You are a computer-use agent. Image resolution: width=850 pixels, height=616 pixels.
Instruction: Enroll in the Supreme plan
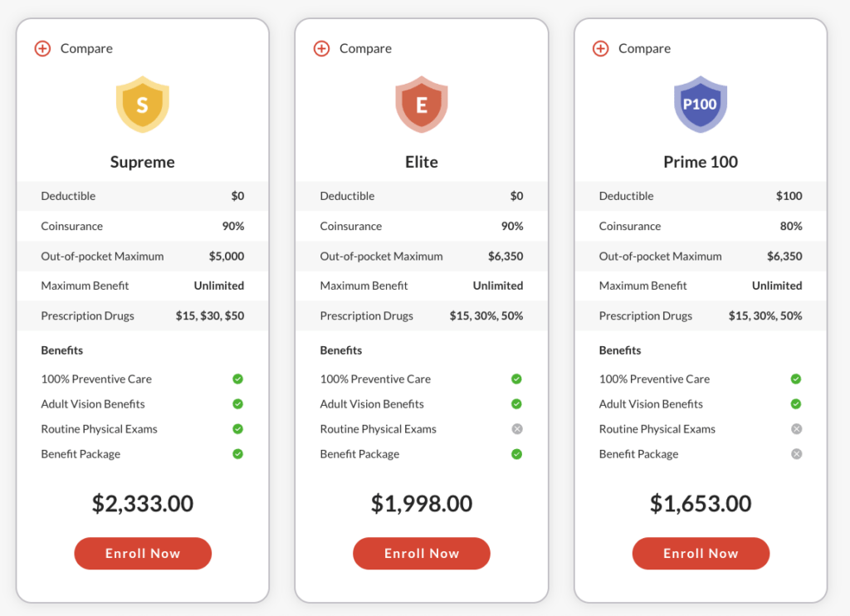tap(143, 553)
